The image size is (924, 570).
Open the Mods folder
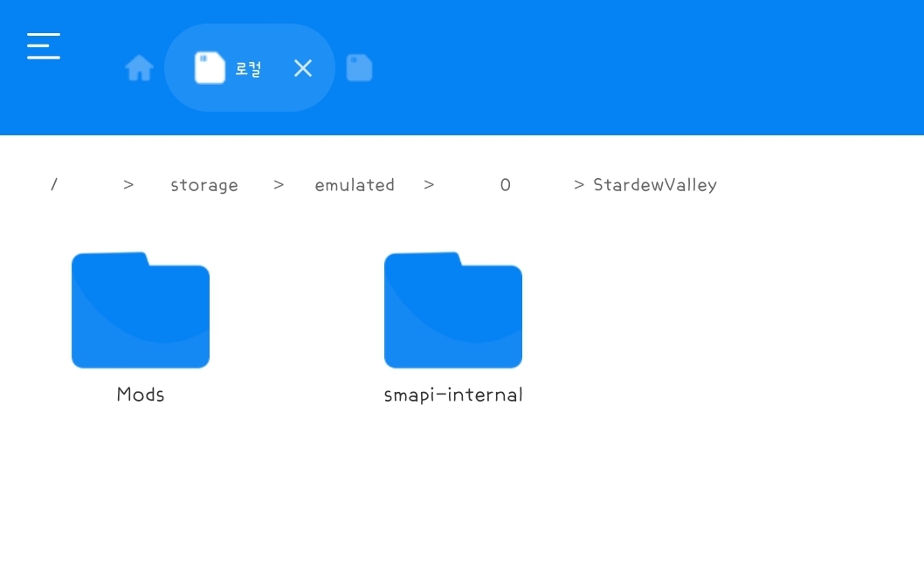(x=141, y=311)
